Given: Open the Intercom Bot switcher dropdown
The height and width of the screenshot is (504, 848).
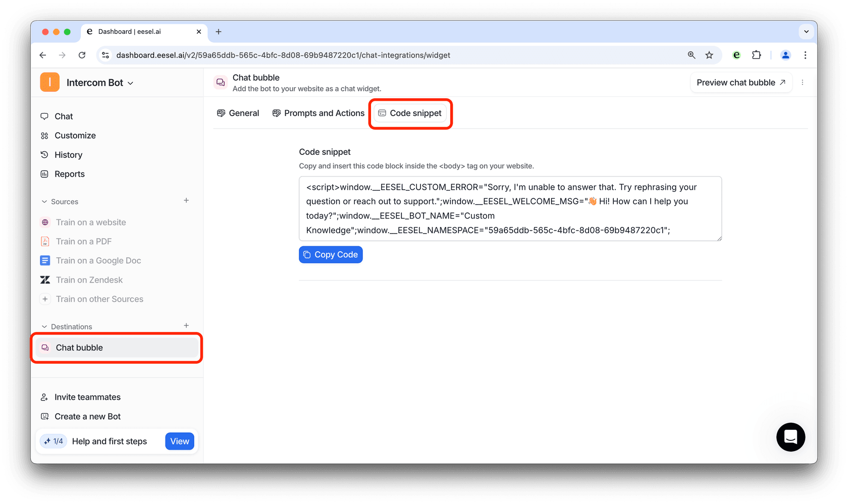Looking at the screenshot, I should pos(99,83).
